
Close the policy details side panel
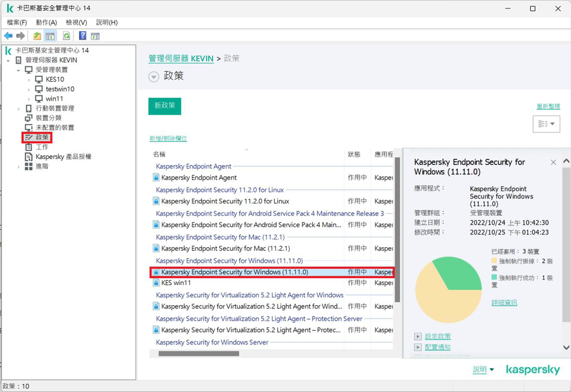point(553,162)
